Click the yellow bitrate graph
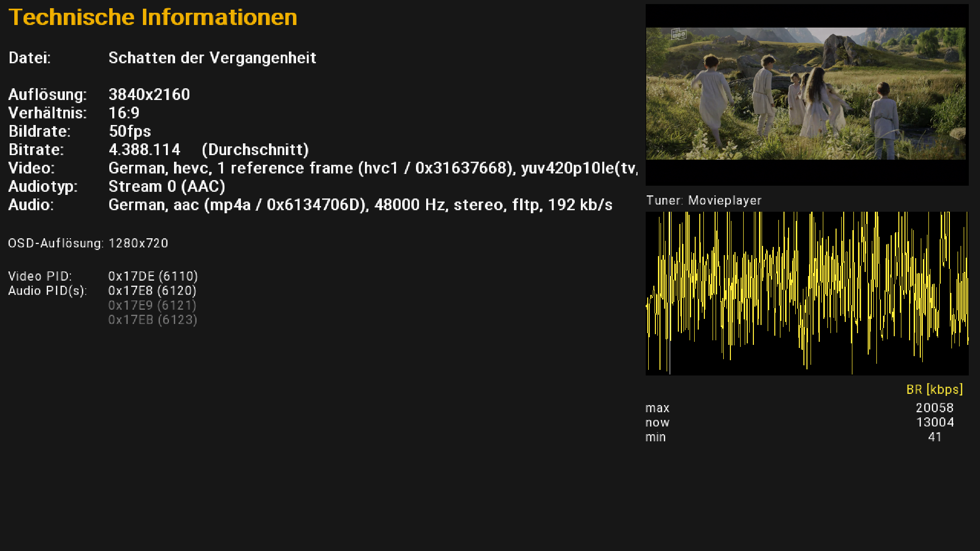This screenshot has width=980, height=551. coord(806,293)
